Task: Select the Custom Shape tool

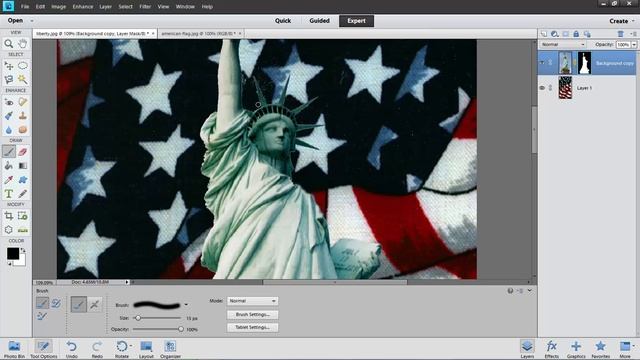Action: (23, 180)
